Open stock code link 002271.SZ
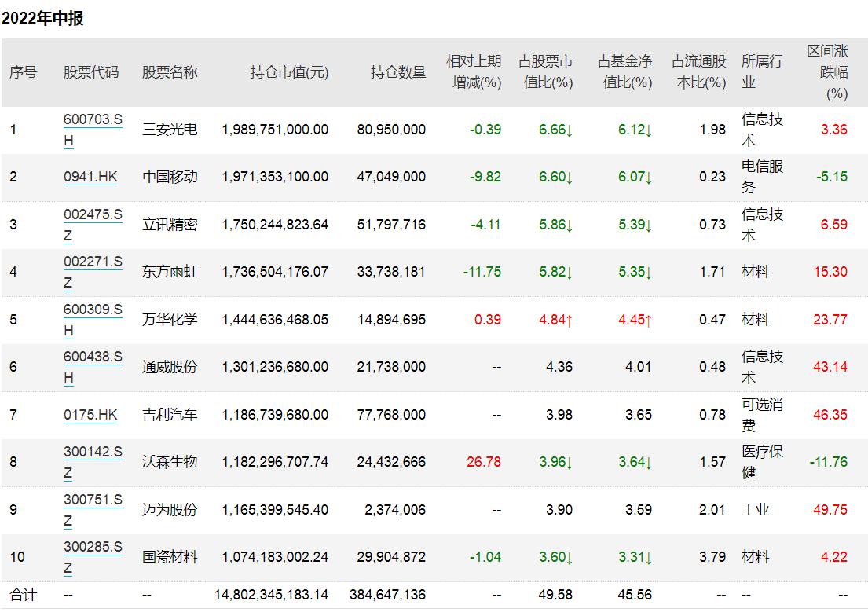The image size is (868, 612). (x=93, y=272)
